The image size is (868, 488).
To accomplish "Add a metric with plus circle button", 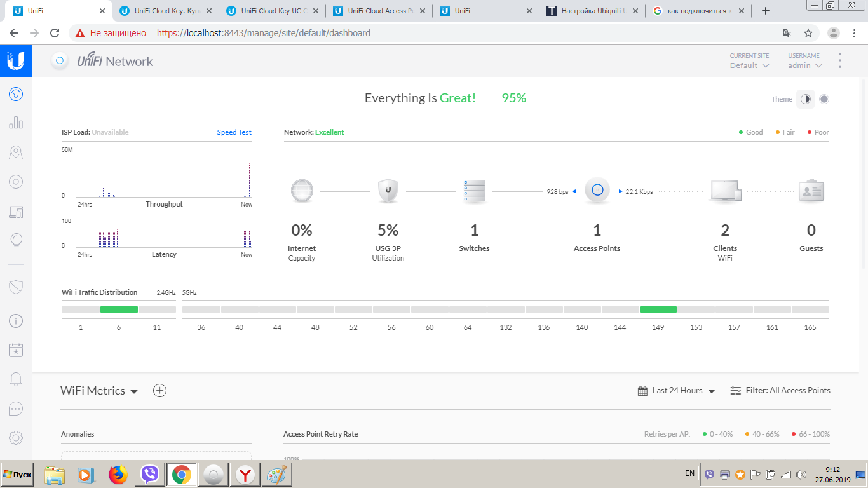I will tap(160, 391).
